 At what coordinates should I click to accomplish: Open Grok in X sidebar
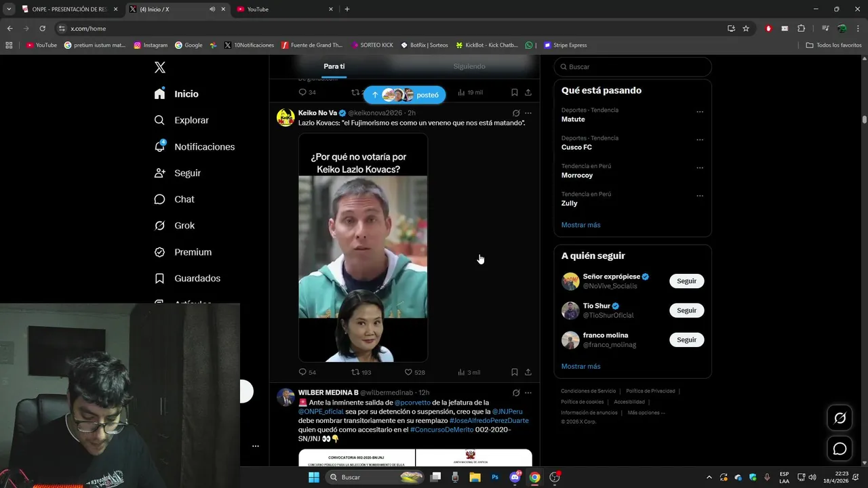pyautogui.click(x=174, y=226)
